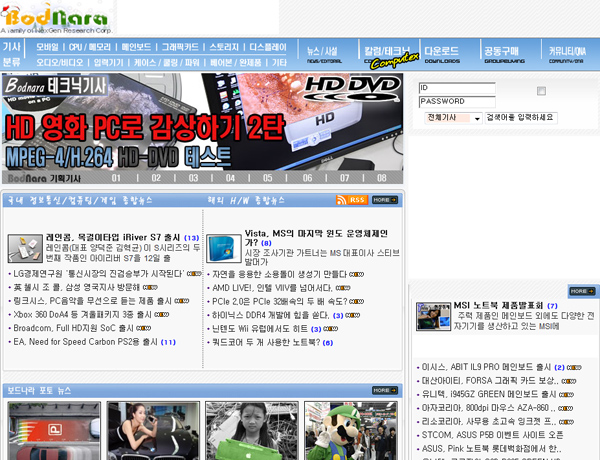The width and height of the screenshot is (600, 460).
Task: Jump to banner slide 01
Action: (x=116, y=178)
